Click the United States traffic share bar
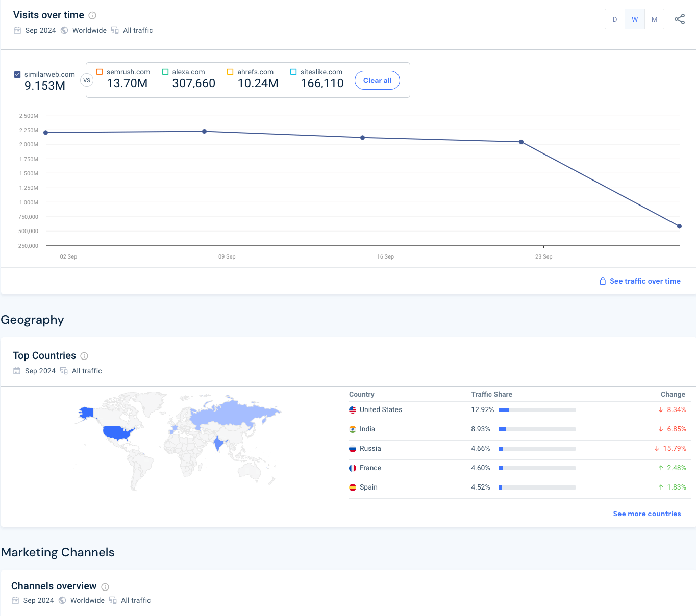The width and height of the screenshot is (696, 616). tap(537, 410)
